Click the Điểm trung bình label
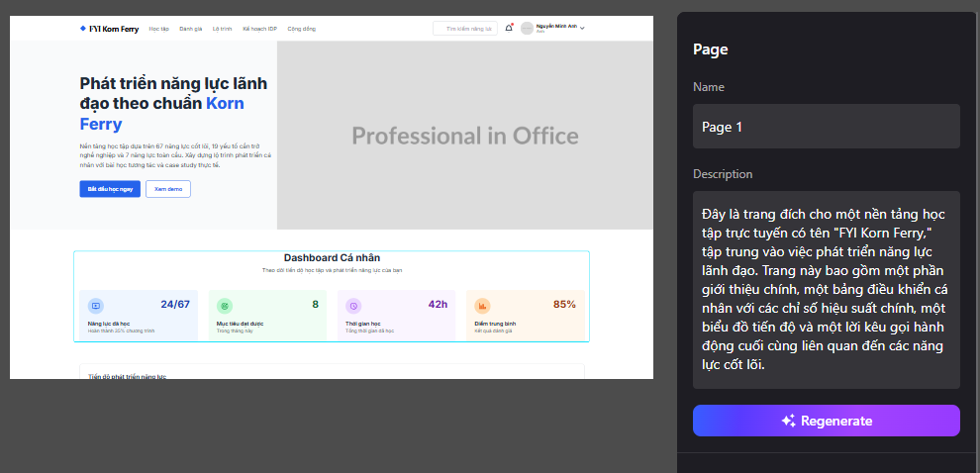 click(495, 324)
